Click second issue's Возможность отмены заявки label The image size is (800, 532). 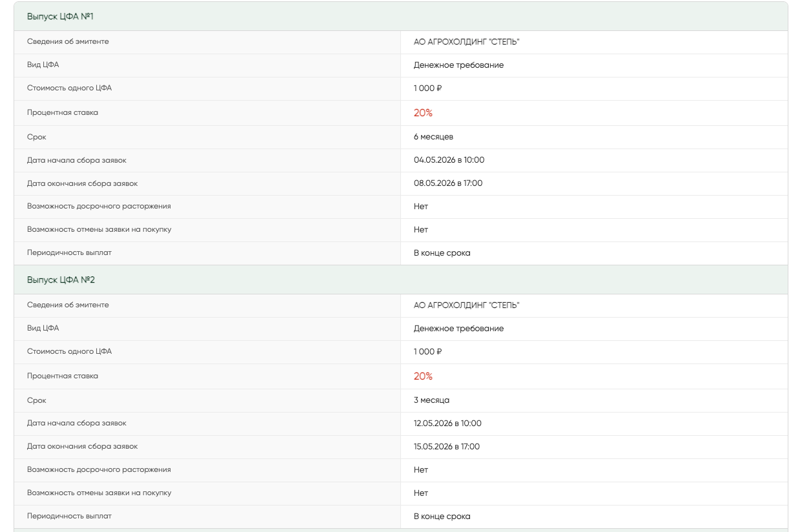click(x=99, y=493)
